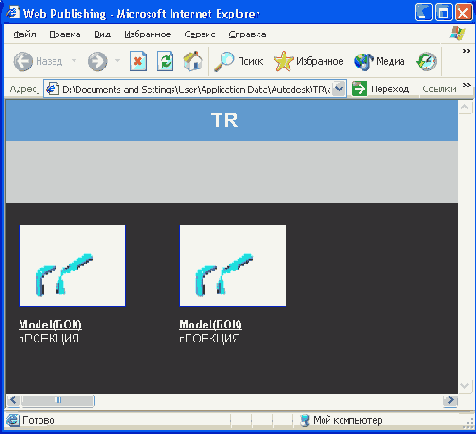Screen dimensions: 476x434
Task: Click the horizontal scrollbar thumb
Action: click(x=58, y=400)
